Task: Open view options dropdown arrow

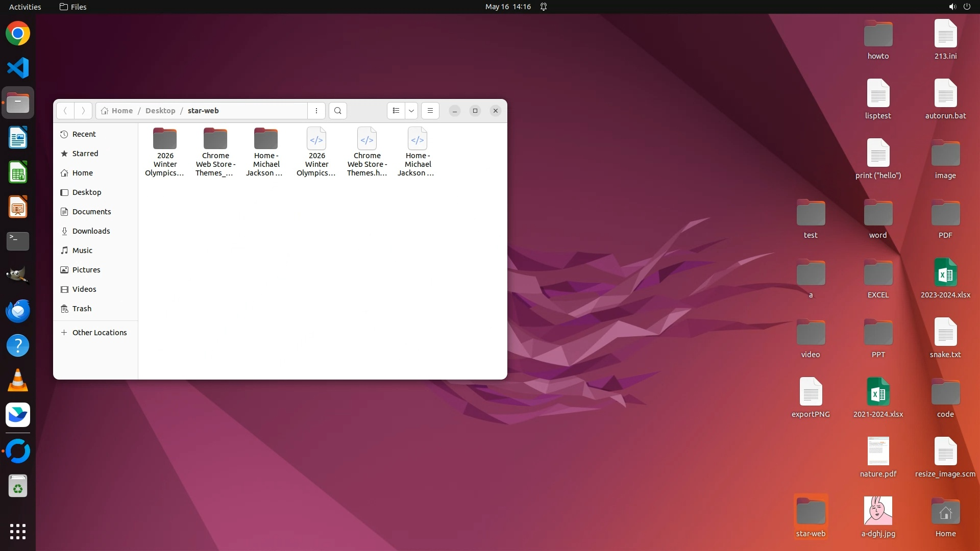Action: pyautogui.click(x=411, y=111)
